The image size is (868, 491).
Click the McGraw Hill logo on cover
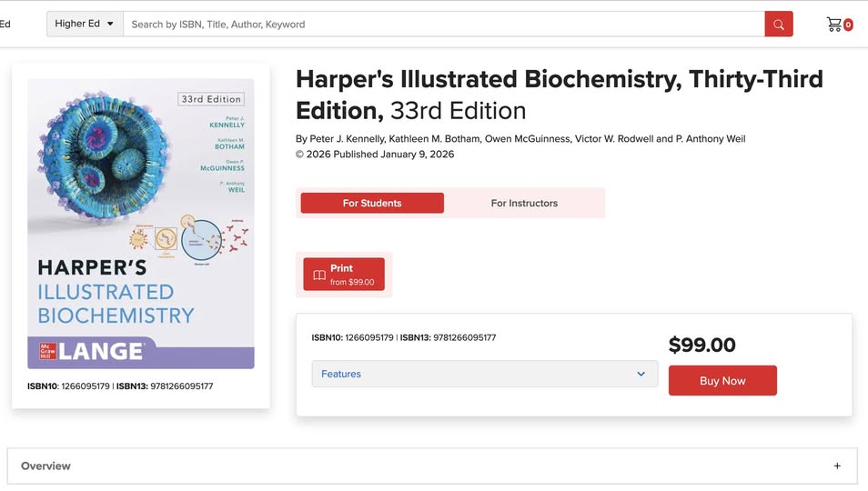(47, 351)
